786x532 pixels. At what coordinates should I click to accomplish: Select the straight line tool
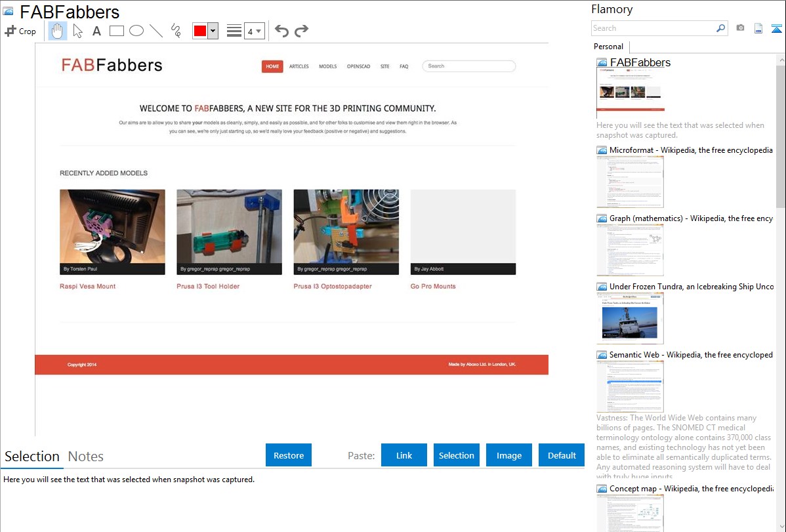point(155,31)
